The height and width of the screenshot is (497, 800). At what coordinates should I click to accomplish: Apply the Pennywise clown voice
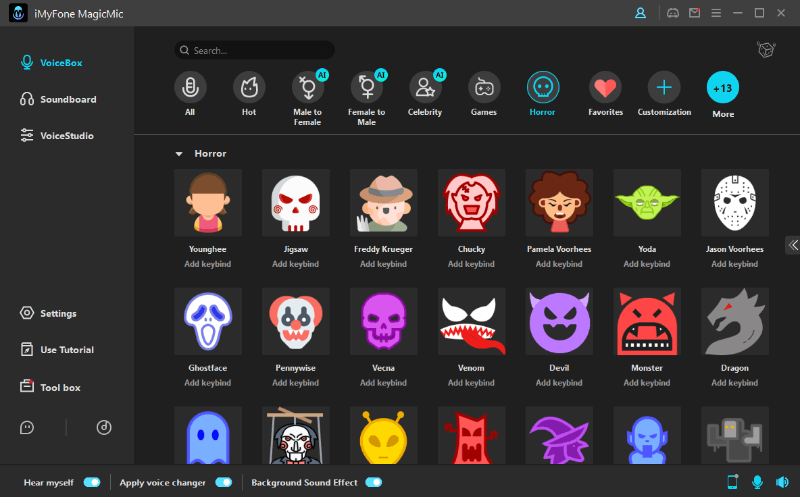tap(295, 321)
